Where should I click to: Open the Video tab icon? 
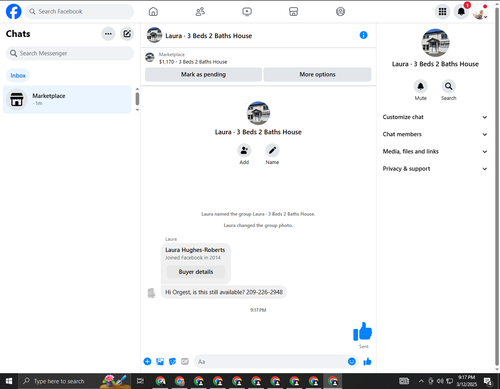click(x=247, y=12)
